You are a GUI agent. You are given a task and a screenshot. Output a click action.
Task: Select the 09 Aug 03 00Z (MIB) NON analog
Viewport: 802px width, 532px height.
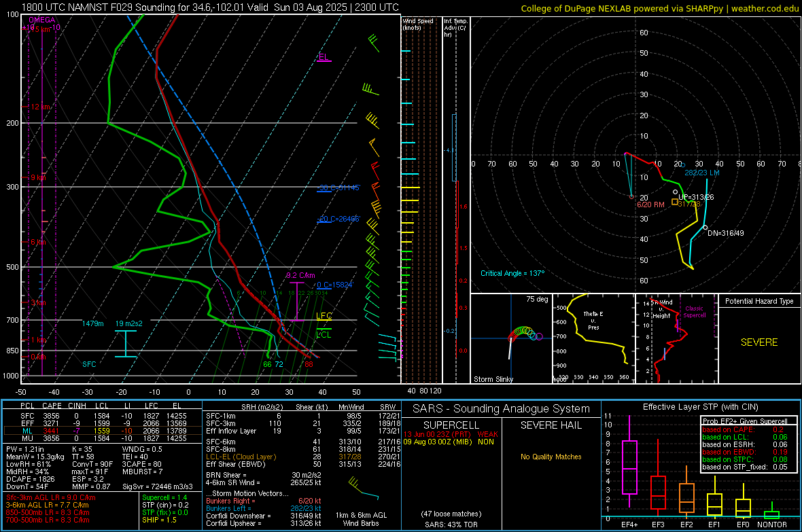click(449, 442)
